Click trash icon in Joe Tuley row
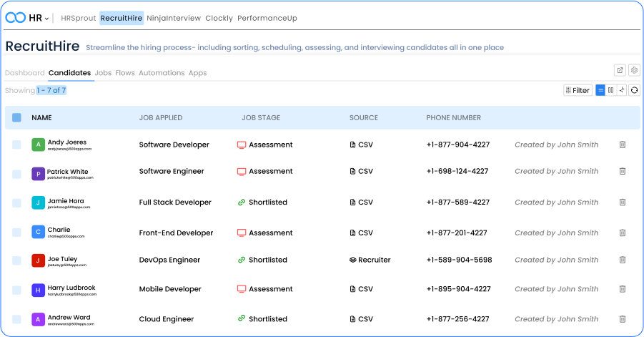 [622, 260]
